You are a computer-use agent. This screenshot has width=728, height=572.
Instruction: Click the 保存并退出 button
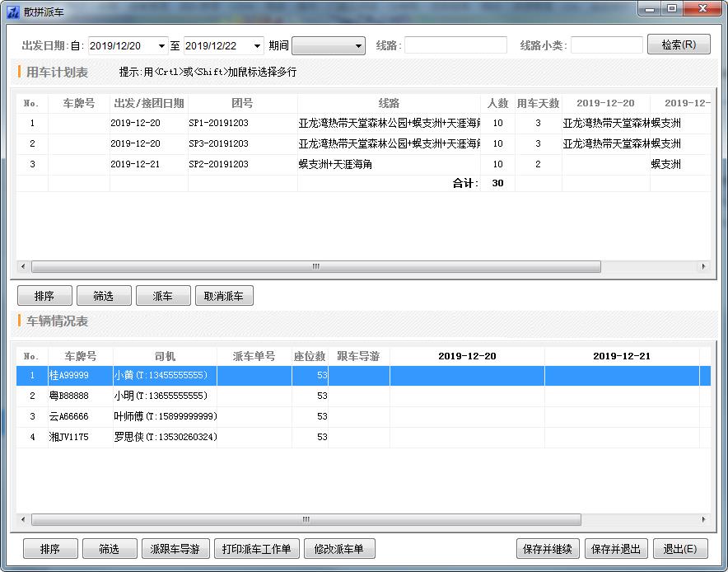tap(616, 549)
